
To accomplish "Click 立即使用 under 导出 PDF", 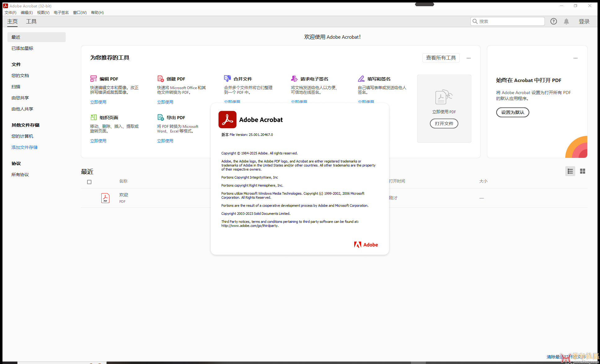I will click(165, 141).
